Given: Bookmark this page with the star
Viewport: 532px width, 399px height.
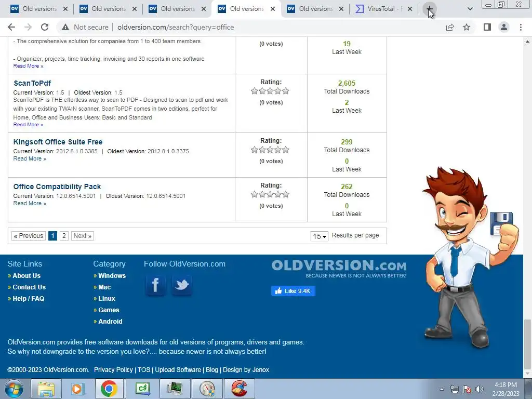Looking at the screenshot, I should [x=467, y=27].
